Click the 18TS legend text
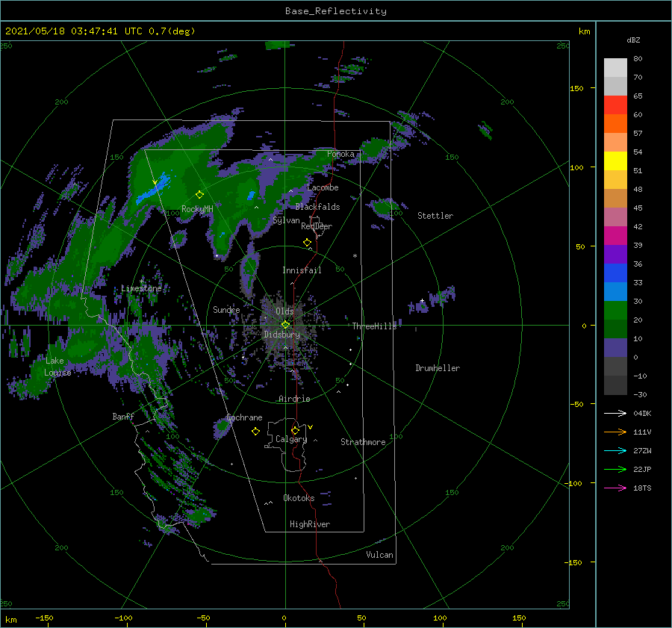672x628 pixels. pyautogui.click(x=642, y=488)
